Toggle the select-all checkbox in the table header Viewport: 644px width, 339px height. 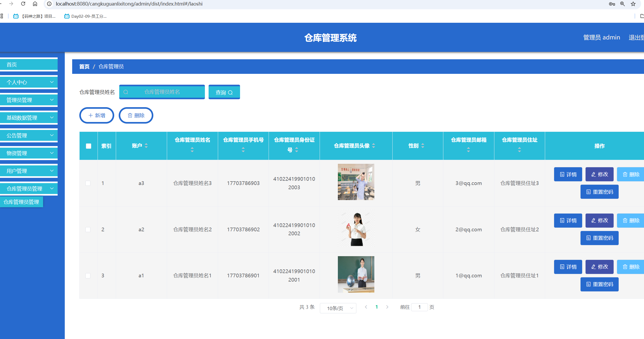88,146
